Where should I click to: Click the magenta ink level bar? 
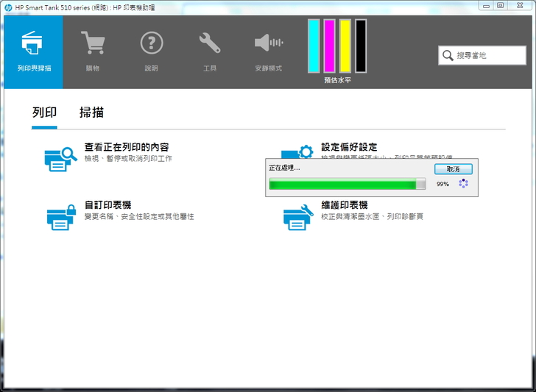329,46
